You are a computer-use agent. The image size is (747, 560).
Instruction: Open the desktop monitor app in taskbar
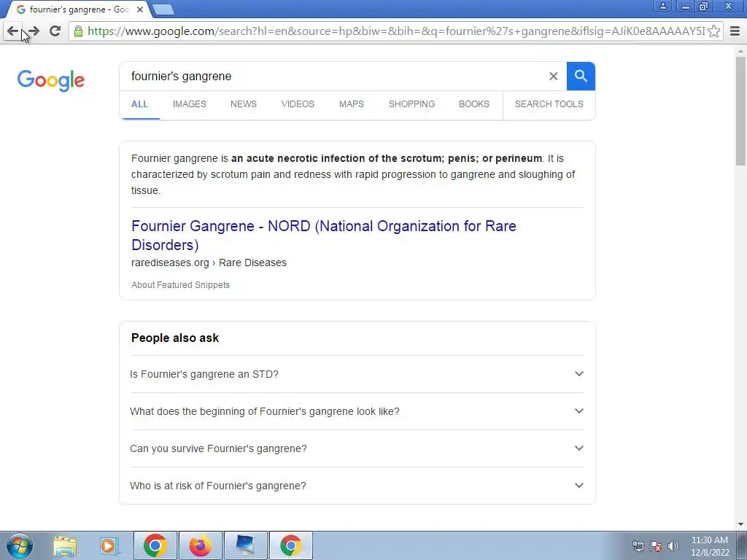tap(245, 545)
